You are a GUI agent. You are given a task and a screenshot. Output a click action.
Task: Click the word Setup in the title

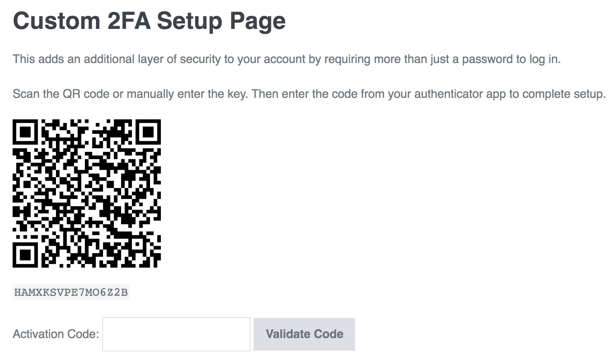[x=190, y=21]
